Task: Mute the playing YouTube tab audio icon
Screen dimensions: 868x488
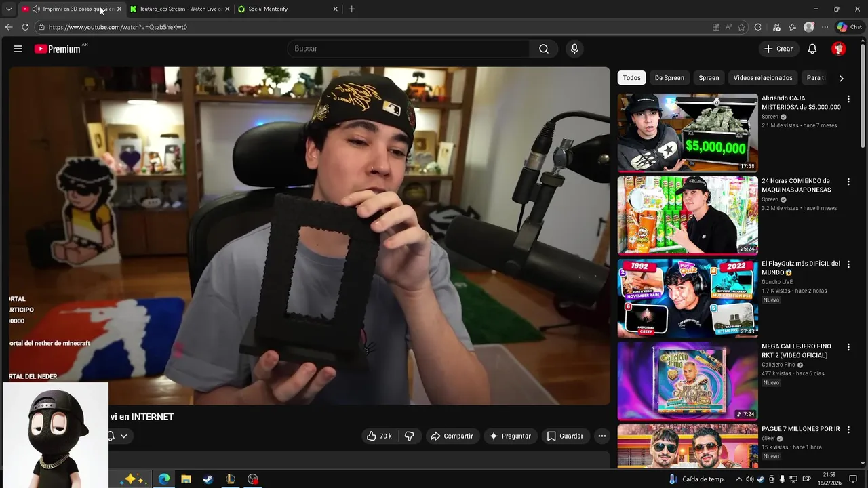Action: (x=36, y=9)
